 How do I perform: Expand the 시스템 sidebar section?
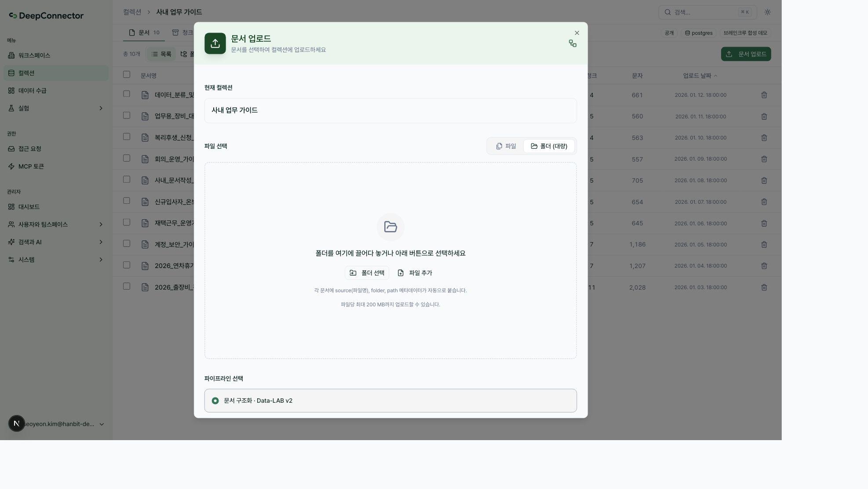click(56, 260)
